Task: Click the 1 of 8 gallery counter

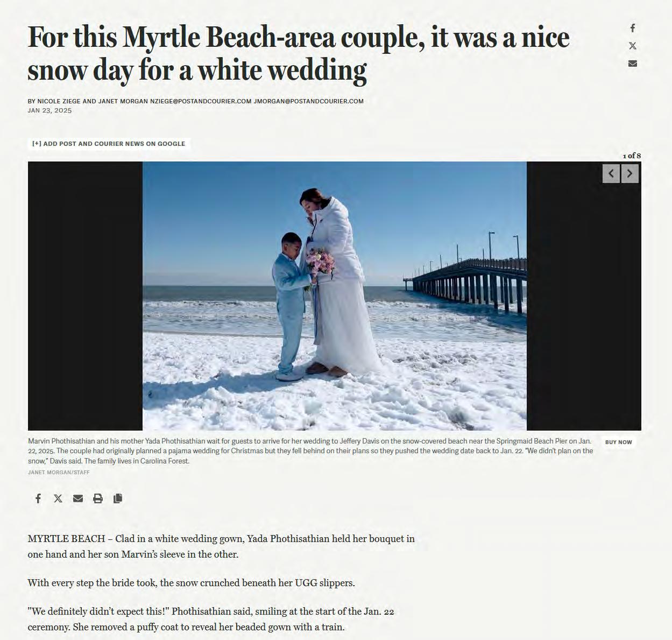Action: pos(632,156)
